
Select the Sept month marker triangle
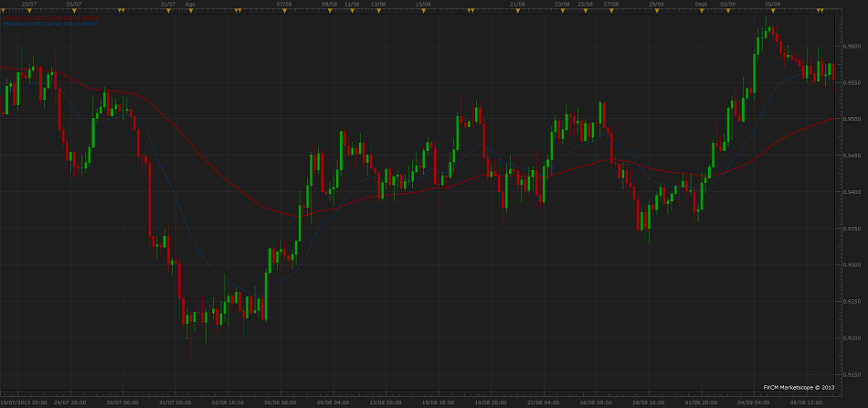702,10
